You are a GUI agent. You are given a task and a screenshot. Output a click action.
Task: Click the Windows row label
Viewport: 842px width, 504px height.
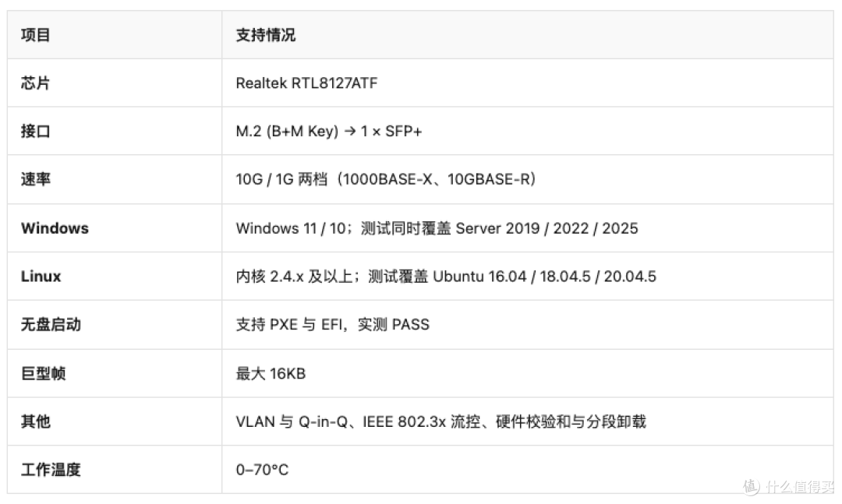tap(115, 228)
